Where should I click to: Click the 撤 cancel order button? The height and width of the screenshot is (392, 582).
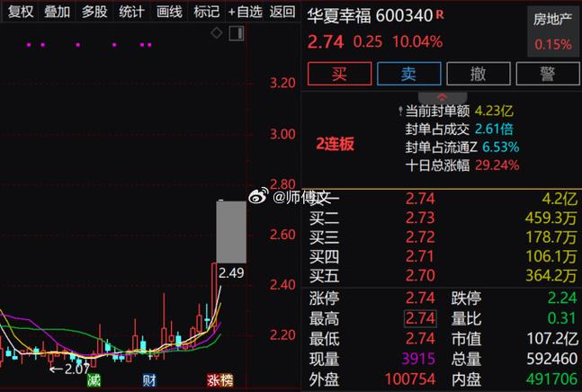pos(478,73)
